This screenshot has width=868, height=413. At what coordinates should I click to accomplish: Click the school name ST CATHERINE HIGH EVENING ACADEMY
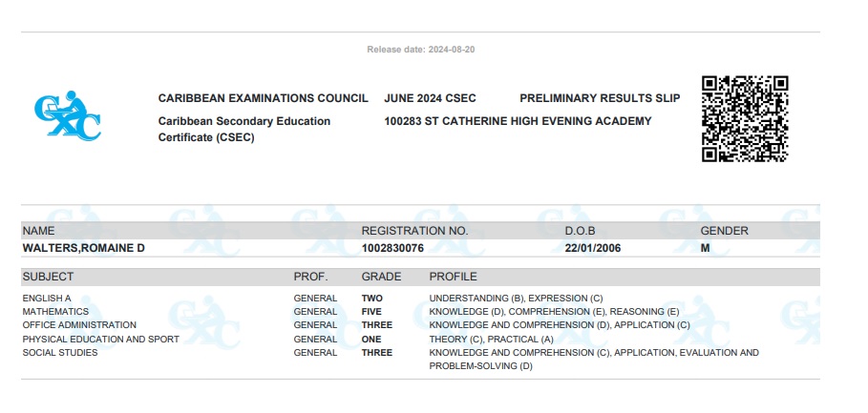(x=538, y=121)
